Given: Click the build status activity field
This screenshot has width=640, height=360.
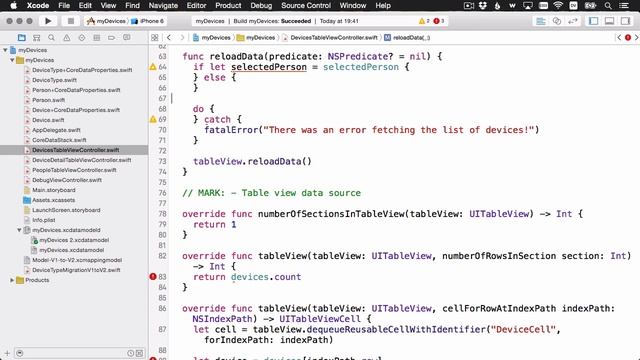Looking at the screenshot, I should click(320, 21).
